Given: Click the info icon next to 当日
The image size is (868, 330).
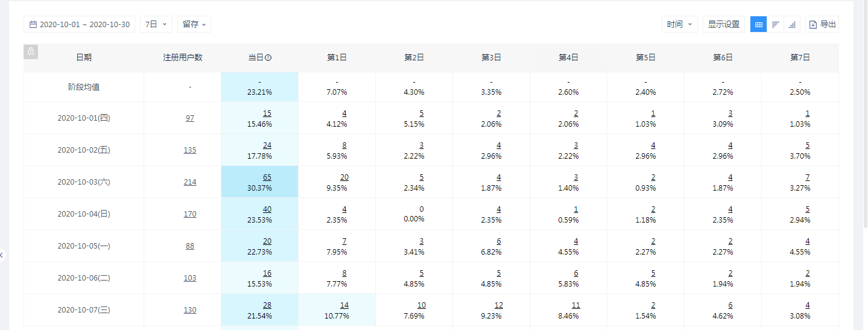Looking at the screenshot, I should 268,58.
